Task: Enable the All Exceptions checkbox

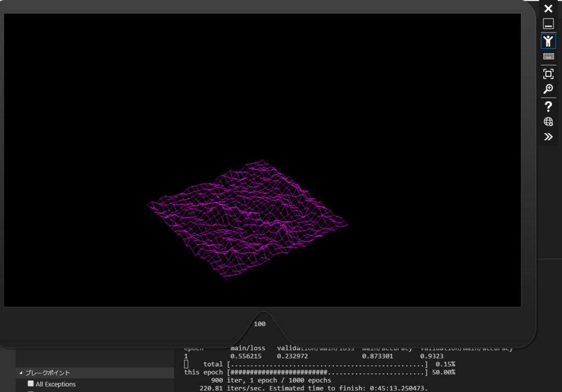Action: click(x=31, y=384)
